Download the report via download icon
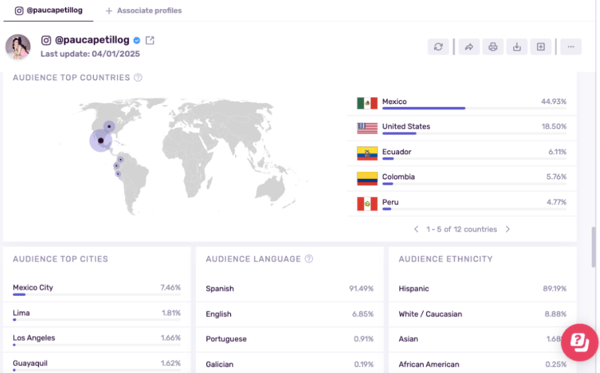This screenshot has height=373, width=600. (517, 47)
